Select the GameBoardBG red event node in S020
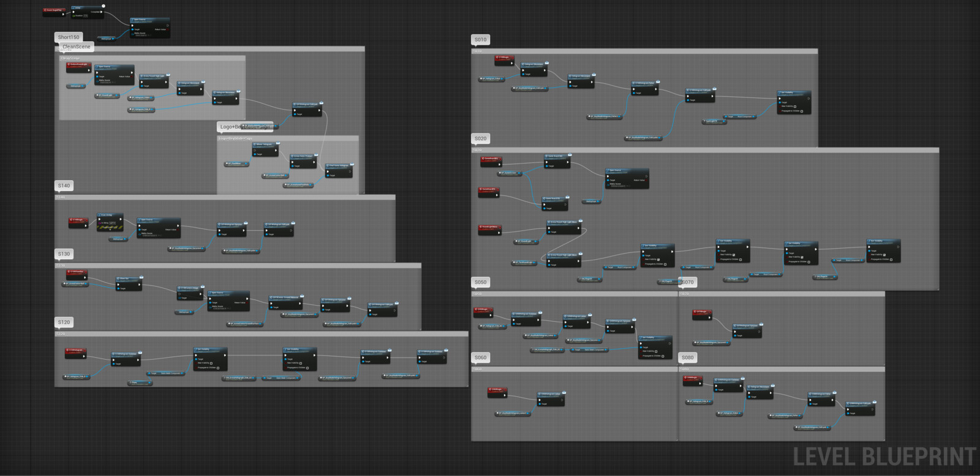 (x=491, y=162)
